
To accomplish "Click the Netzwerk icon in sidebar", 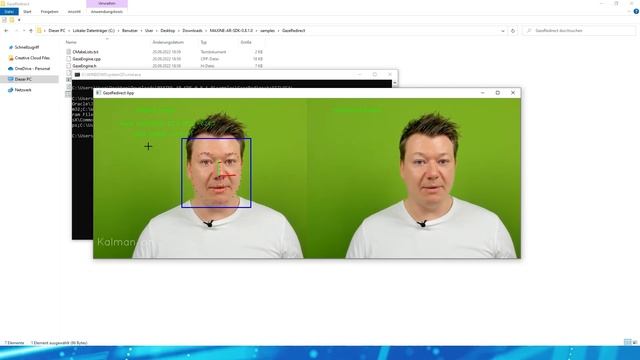I will tap(11, 90).
